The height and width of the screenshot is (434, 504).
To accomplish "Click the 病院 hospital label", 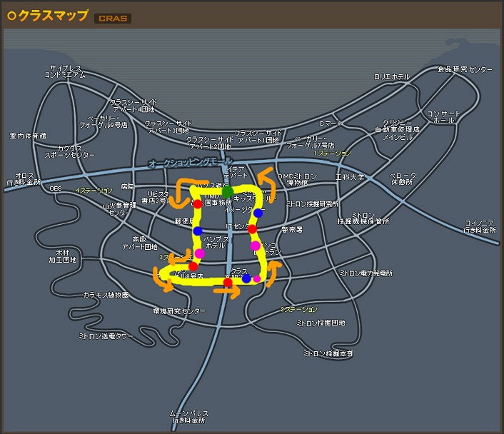I will tap(127, 186).
